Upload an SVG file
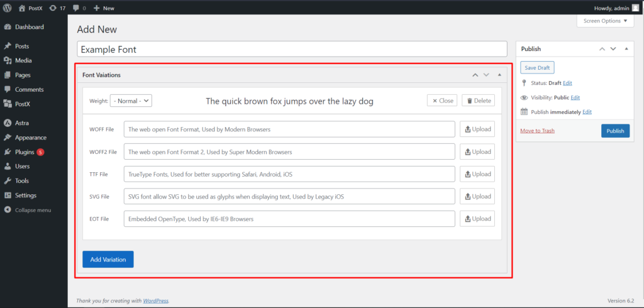The height and width of the screenshot is (308, 644). [477, 196]
